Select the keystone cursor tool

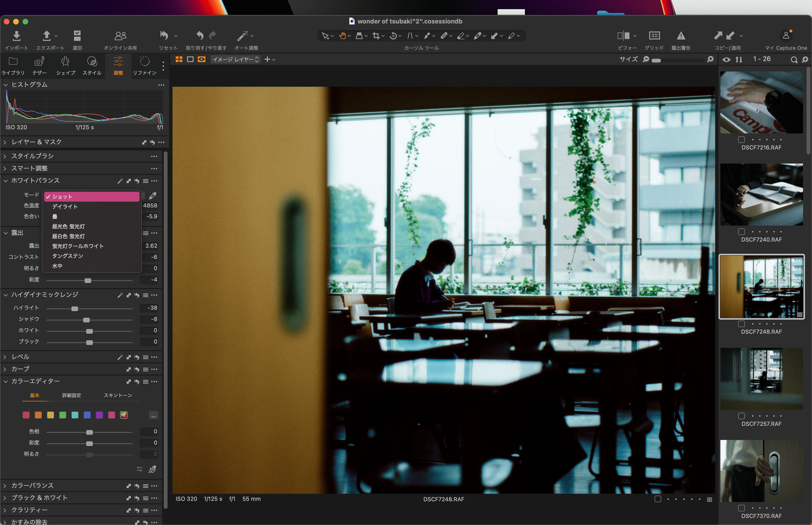tap(410, 36)
